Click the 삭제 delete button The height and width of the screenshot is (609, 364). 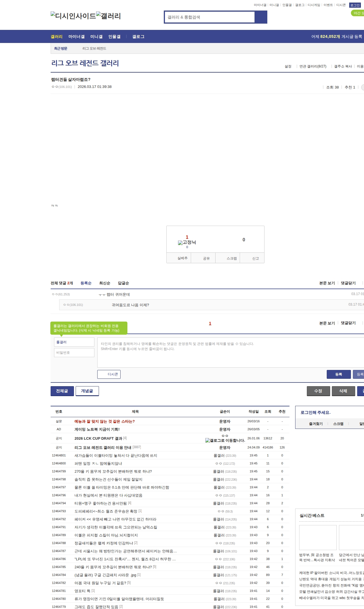point(344,391)
